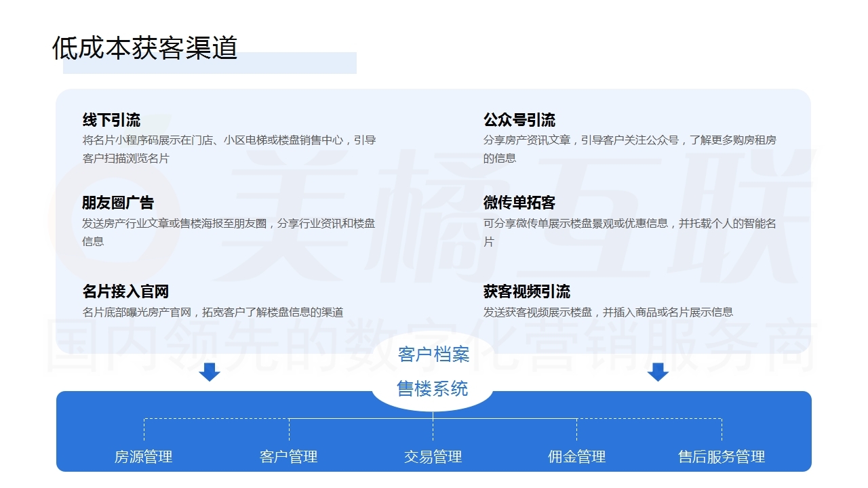Image resolution: width=868 pixels, height=488 pixels.
Task: Select the 售后服务管理 module label
Action: (x=722, y=457)
